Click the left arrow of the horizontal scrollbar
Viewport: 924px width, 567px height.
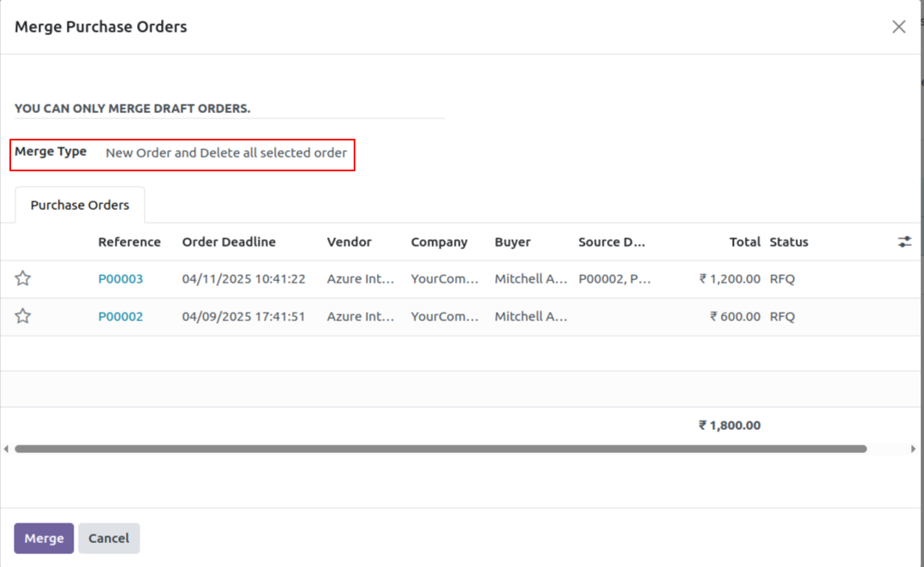5,448
